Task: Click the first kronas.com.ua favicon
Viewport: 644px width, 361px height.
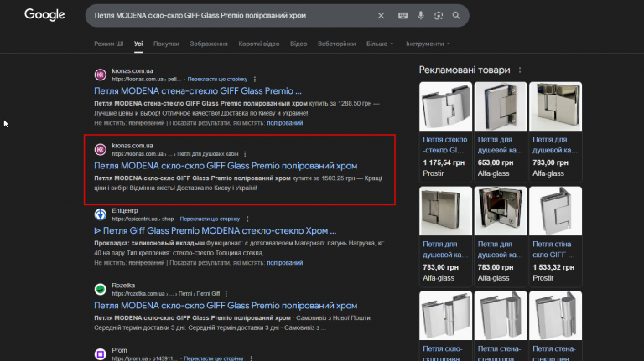Action: (x=101, y=75)
